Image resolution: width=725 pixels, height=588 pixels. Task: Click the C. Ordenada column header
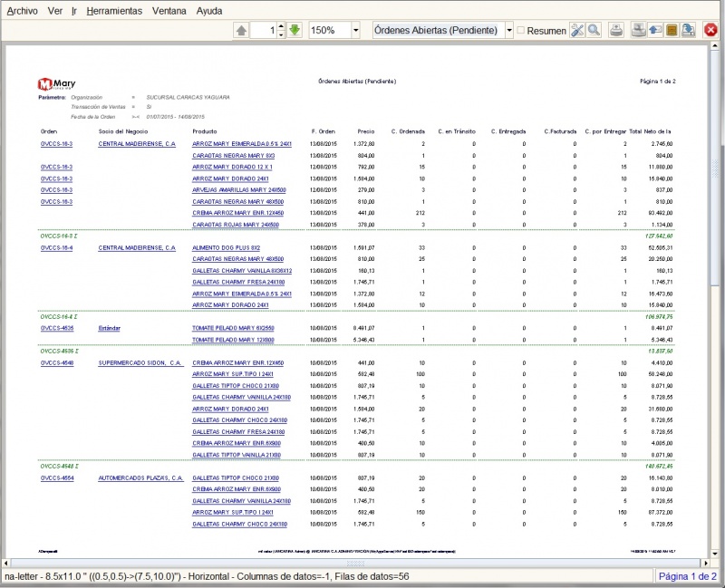(x=408, y=131)
